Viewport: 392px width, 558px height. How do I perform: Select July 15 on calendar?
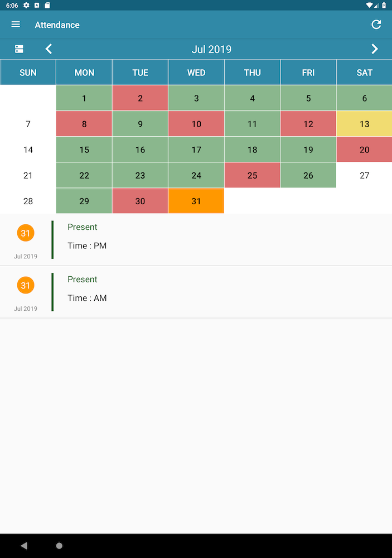pos(84,150)
